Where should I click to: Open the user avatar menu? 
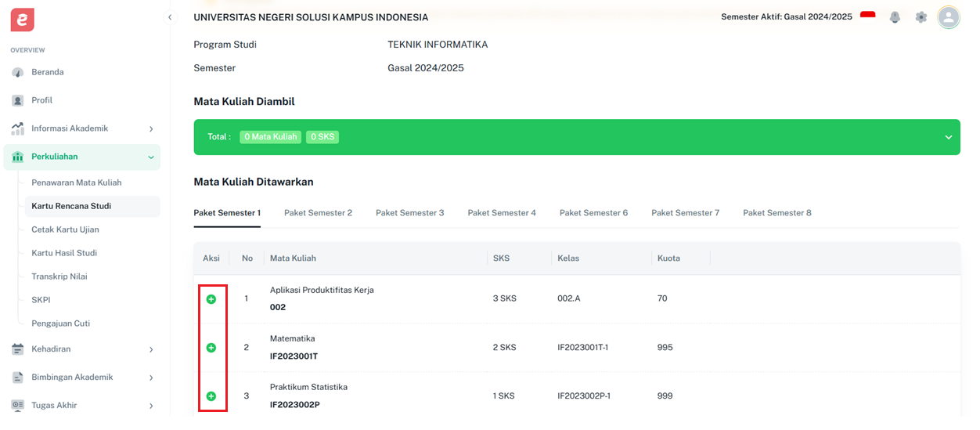[x=949, y=17]
